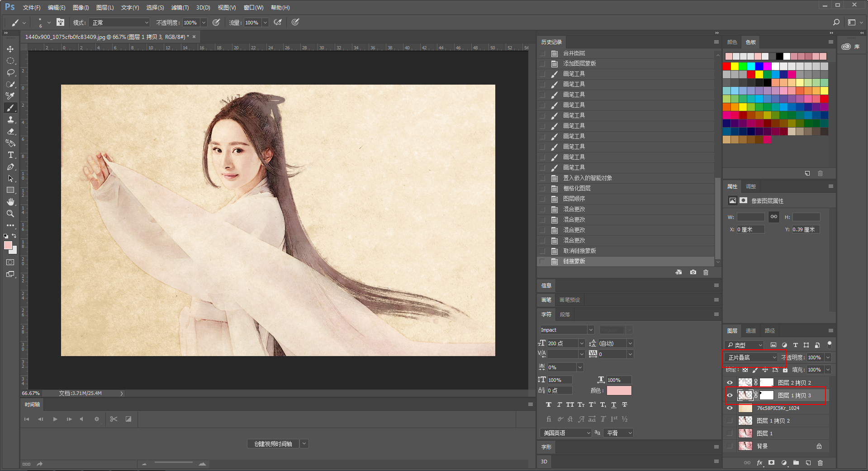Select the Lasso tool
The height and width of the screenshot is (471, 868).
10,72
